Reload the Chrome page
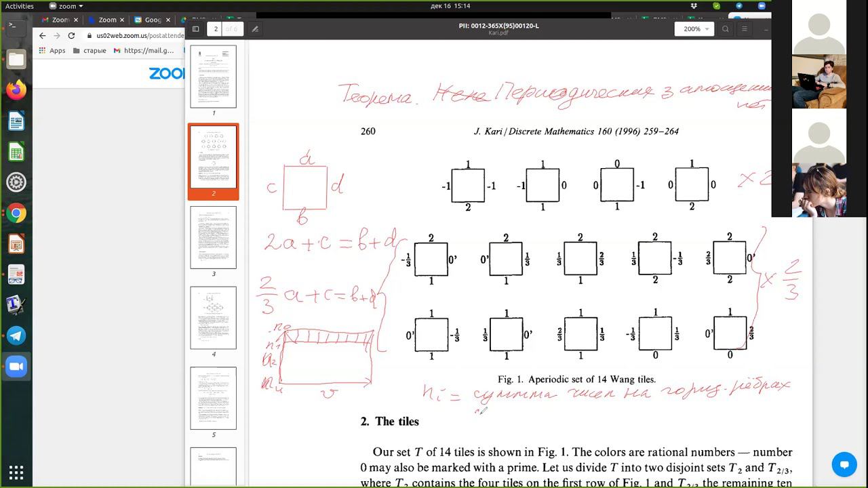The height and width of the screenshot is (488, 868). 71,35
